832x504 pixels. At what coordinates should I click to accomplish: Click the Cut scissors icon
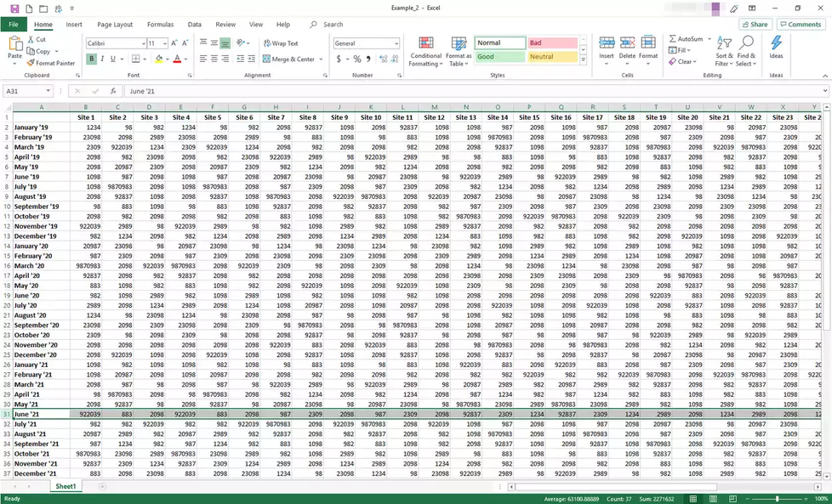pyautogui.click(x=31, y=40)
